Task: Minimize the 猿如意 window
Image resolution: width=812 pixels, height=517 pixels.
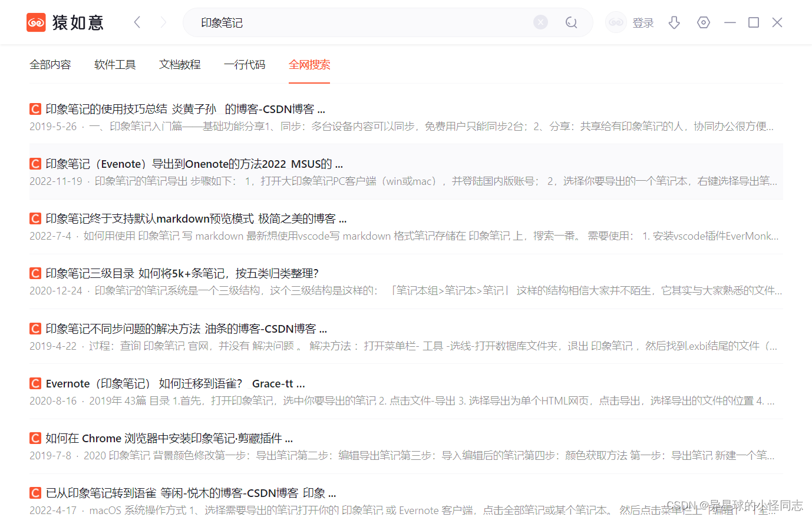Action: point(730,22)
